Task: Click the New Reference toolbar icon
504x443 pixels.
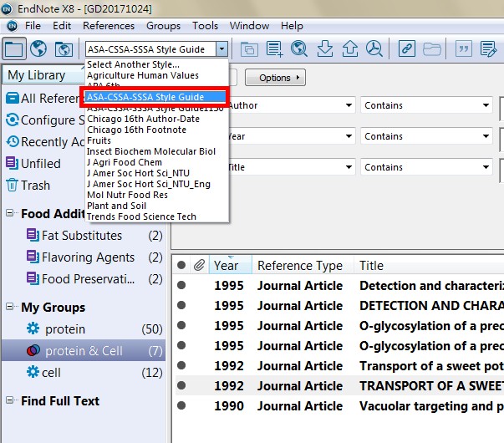Action: point(274,49)
